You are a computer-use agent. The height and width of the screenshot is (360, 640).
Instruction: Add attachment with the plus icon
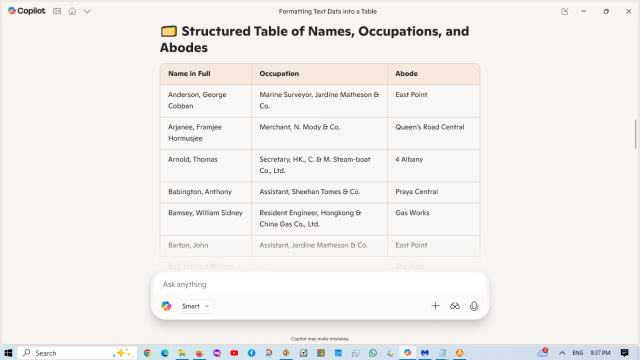pos(435,306)
